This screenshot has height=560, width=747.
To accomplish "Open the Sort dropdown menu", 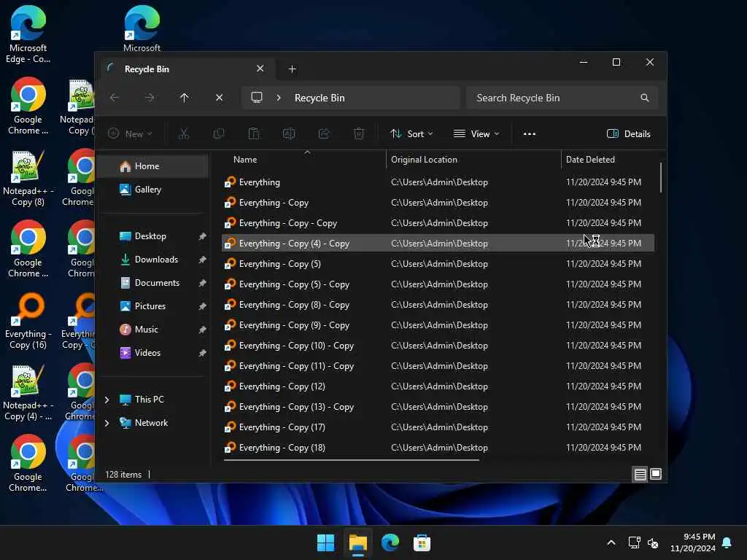I will [x=411, y=134].
